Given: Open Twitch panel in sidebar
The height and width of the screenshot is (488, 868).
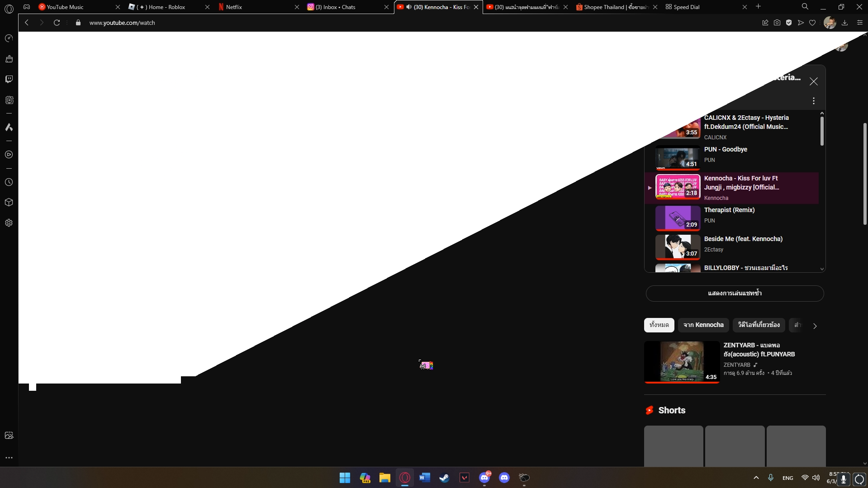Looking at the screenshot, I should tap(9, 79).
